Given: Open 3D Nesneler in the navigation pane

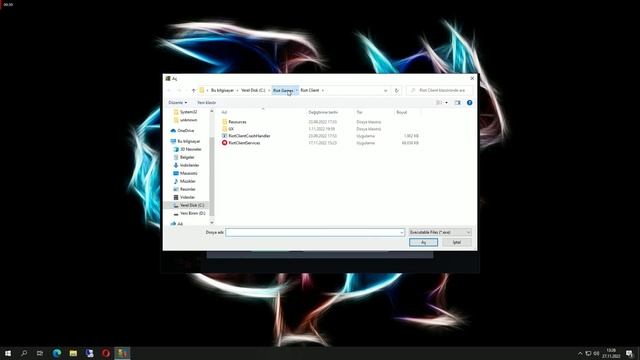Looking at the screenshot, I should pos(191,149).
